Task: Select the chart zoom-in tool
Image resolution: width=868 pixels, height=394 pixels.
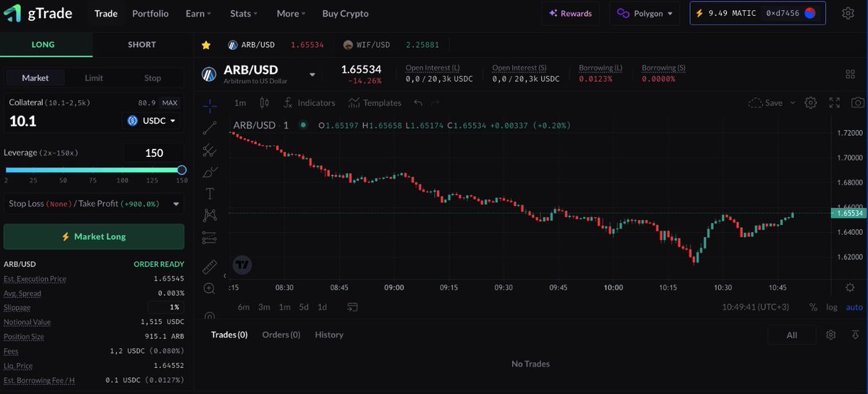Action: pyautogui.click(x=210, y=288)
